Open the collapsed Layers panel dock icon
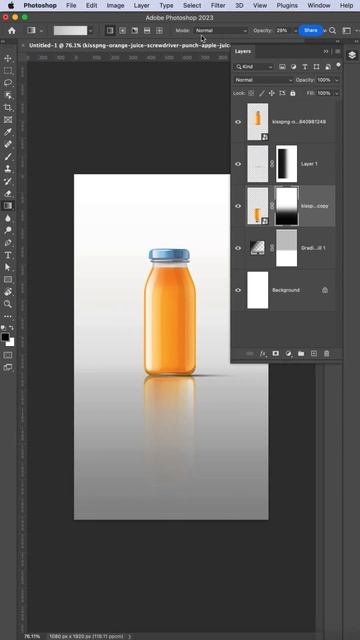The image size is (360, 640). pos(352,55)
